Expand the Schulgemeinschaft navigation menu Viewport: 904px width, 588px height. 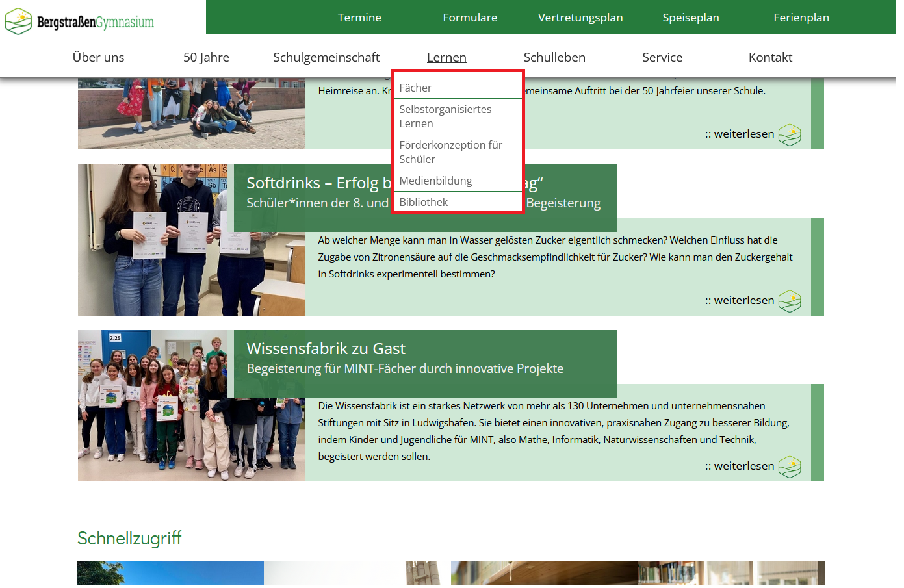pyautogui.click(x=326, y=57)
